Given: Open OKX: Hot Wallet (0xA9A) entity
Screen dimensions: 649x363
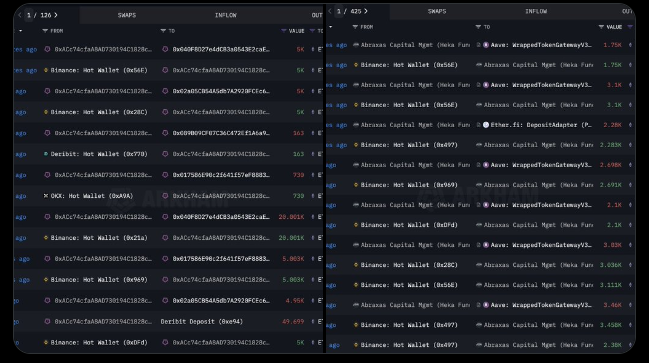Looking at the screenshot, I should tap(92, 196).
